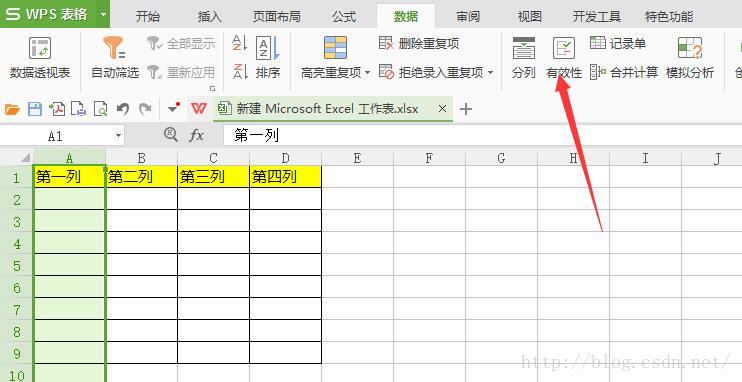Select row 1 header
The height and width of the screenshot is (382, 742).
[x=17, y=178]
